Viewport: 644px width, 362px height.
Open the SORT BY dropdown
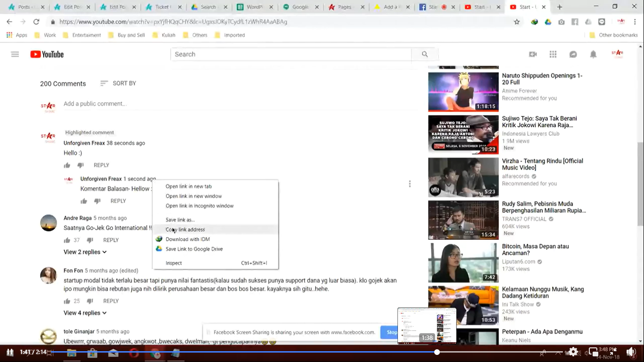point(118,83)
